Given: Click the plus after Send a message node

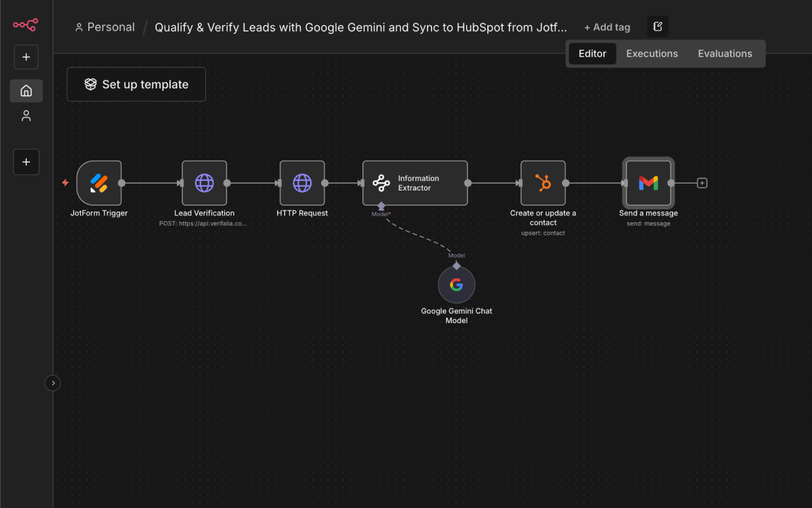Looking at the screenshot, I should tap(702, 182).
